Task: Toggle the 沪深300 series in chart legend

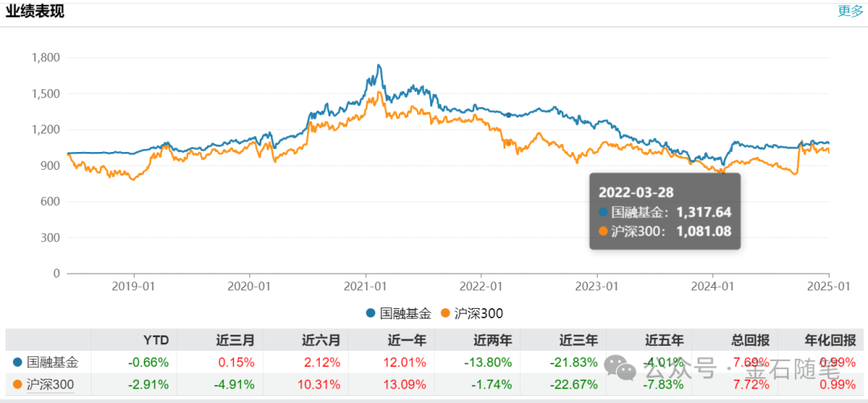Action: tap(477, 314)
